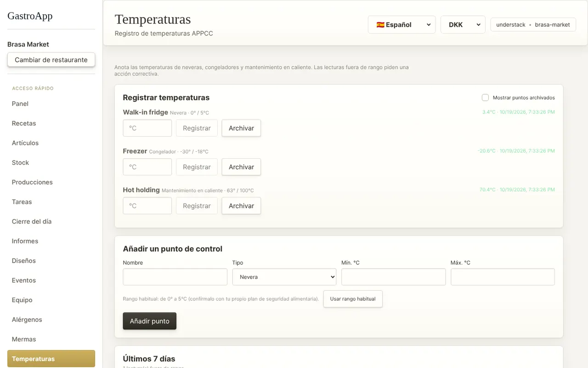Archive the Walk-in fridge point
Viewport: 588px width, 368px height.
click(x=241, y=128)
